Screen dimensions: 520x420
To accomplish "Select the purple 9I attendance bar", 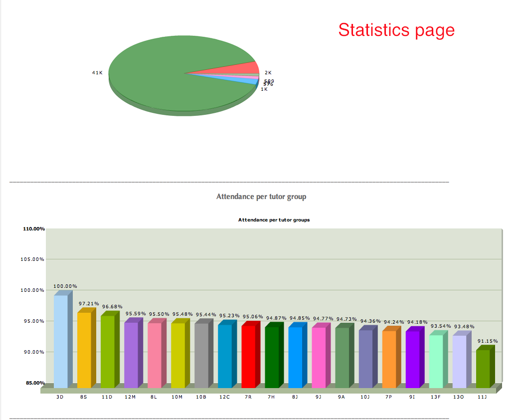I will coord(412,357).
